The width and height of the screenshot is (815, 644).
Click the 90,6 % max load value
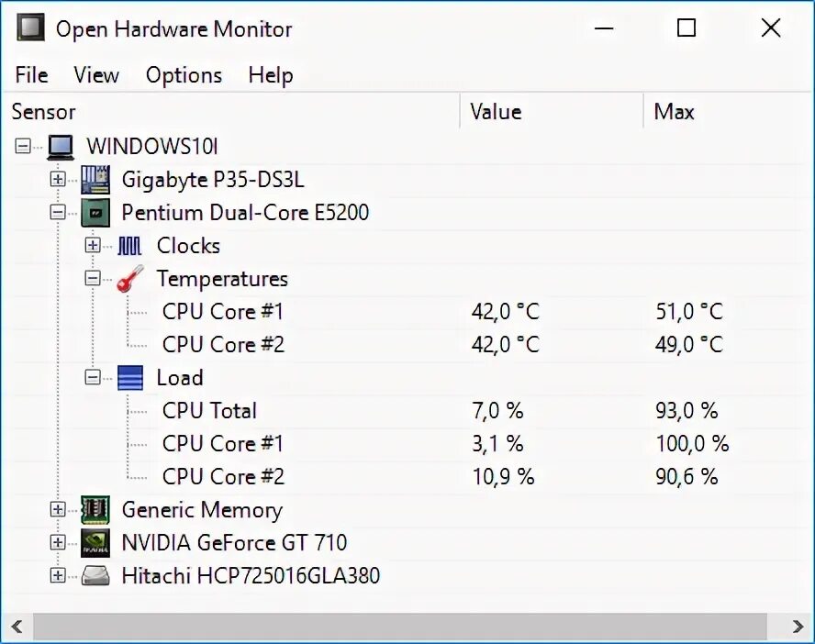coord(687,477)
